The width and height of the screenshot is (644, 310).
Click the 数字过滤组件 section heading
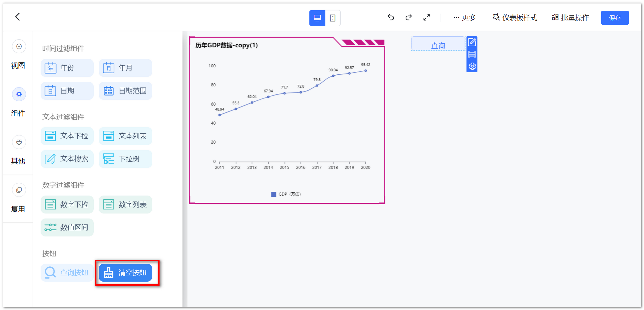pyautogui.click(x=63, y=185)
